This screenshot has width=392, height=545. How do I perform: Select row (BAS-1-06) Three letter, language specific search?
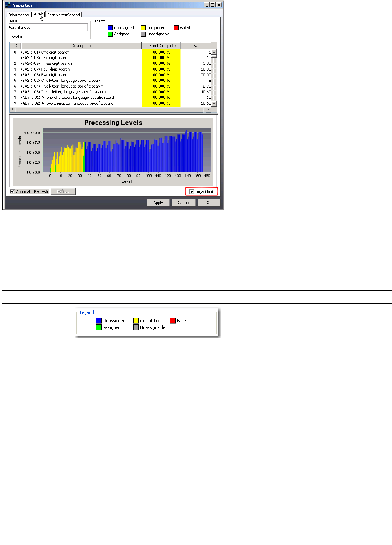[x=110, y=92]
